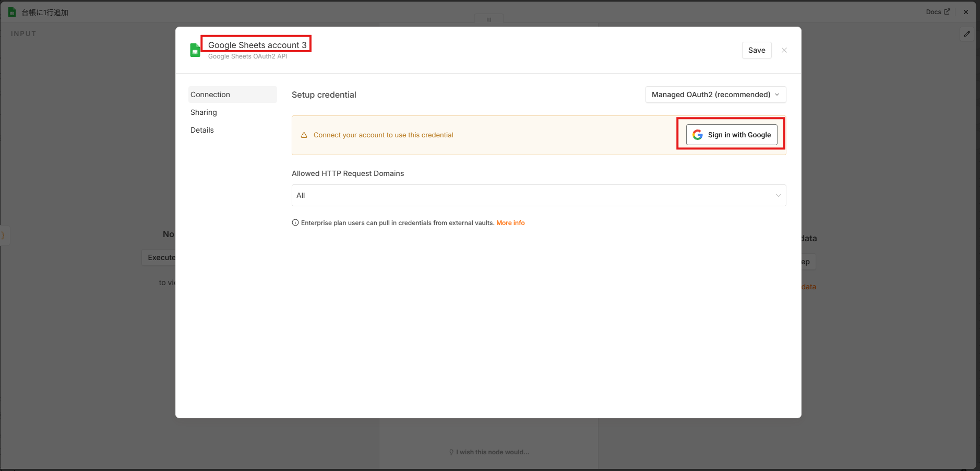Click the chevron in the All domains field
This screenshot has width=980, height=471.
pos(778,195)
